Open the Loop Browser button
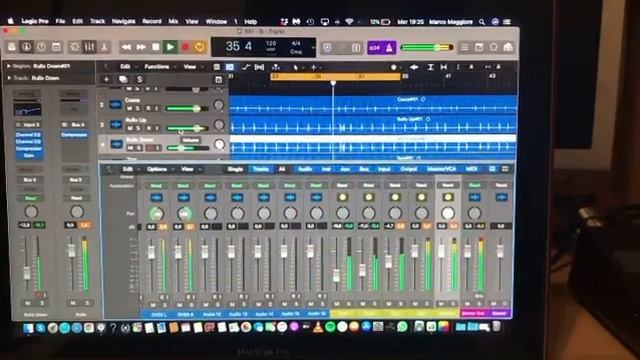 (x=493, y=47)
